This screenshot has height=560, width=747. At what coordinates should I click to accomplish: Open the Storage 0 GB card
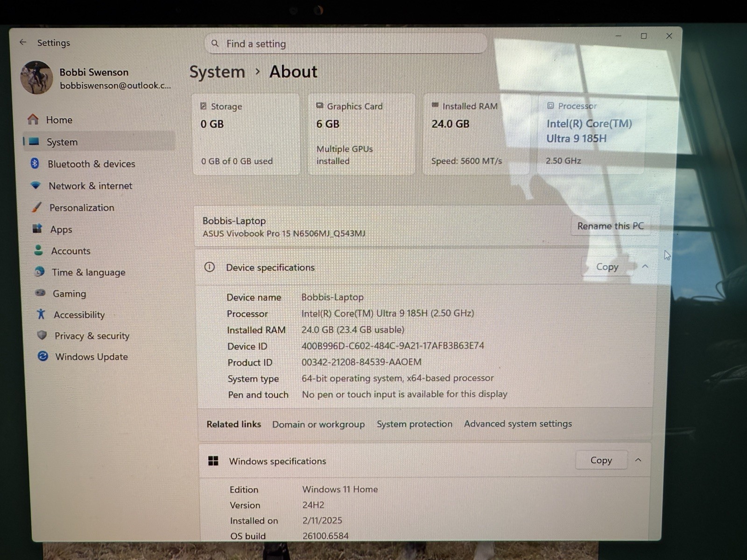[246, 134]
